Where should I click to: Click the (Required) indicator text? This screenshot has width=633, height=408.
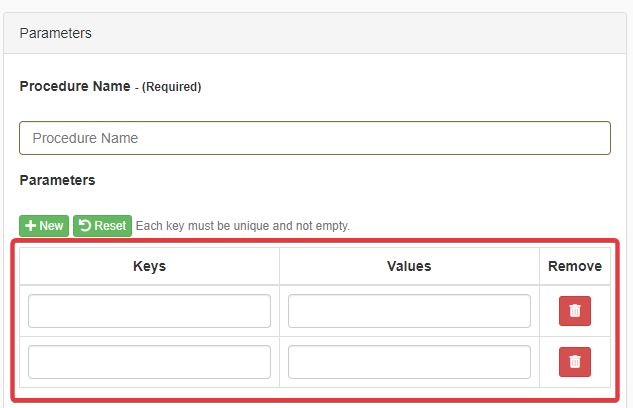(171, 88)
